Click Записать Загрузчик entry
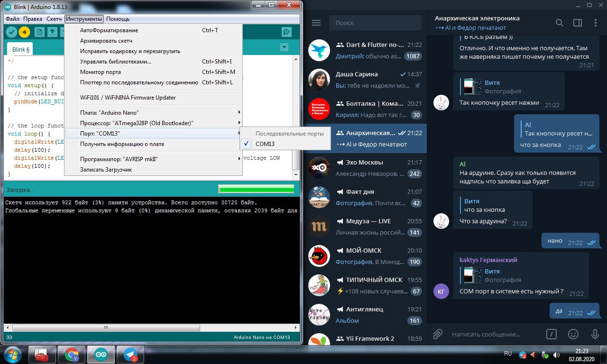607x364 pixels. [153, 170]
